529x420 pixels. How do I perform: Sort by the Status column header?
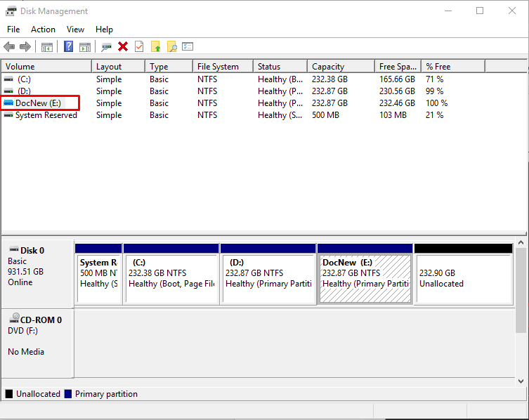click(x=280, y=67)
